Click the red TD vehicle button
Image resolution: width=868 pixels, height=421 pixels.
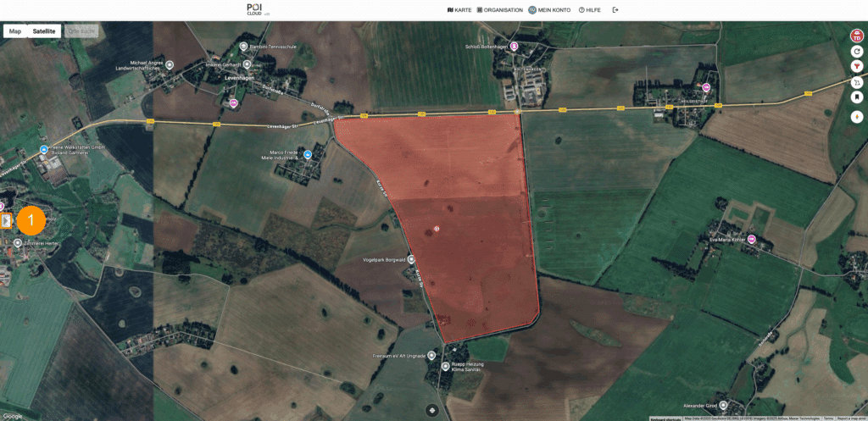856,36
